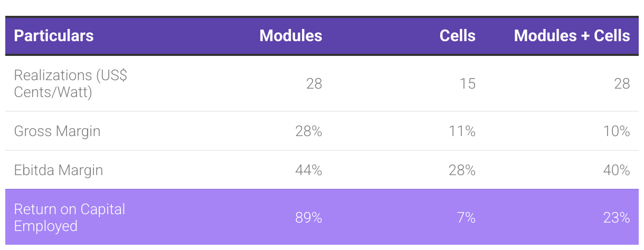Click the Particulars column header
Image resolution: width=644 pixels, height=250 pixels.
54,36
